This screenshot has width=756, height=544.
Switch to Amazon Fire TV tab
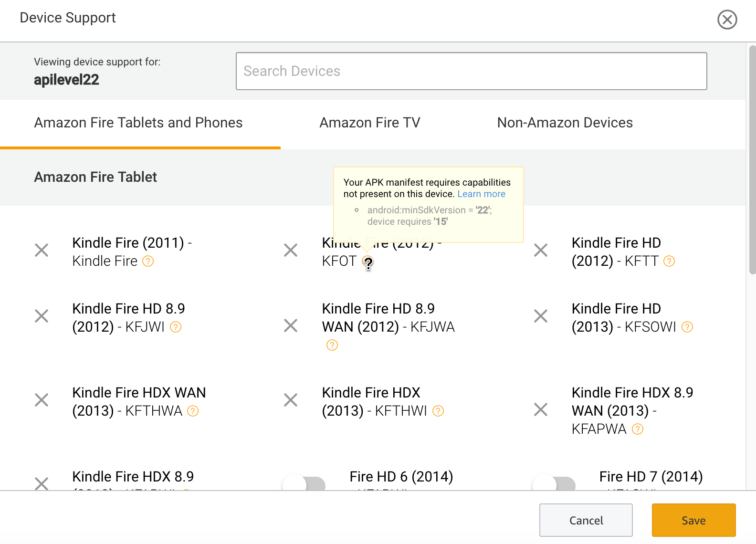[370, 123]
